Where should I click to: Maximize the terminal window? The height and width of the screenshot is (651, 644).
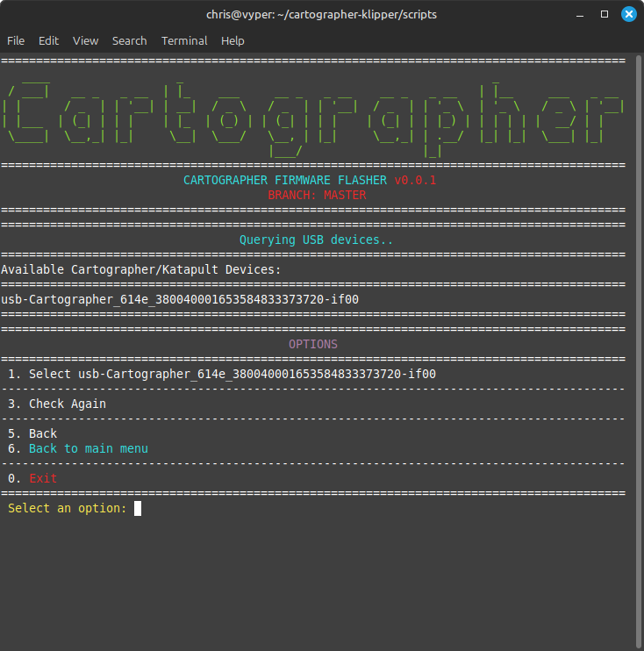click(x=605, y=15)
